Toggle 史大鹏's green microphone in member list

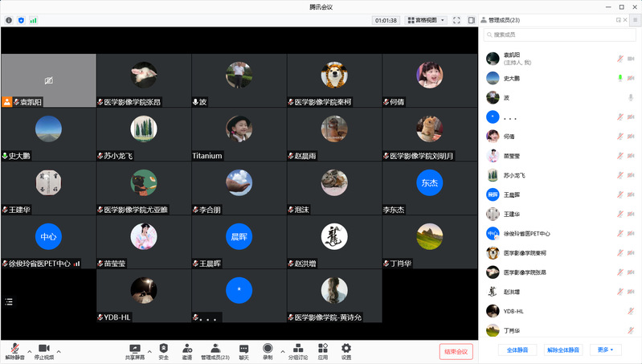click(x=620, y=78)
